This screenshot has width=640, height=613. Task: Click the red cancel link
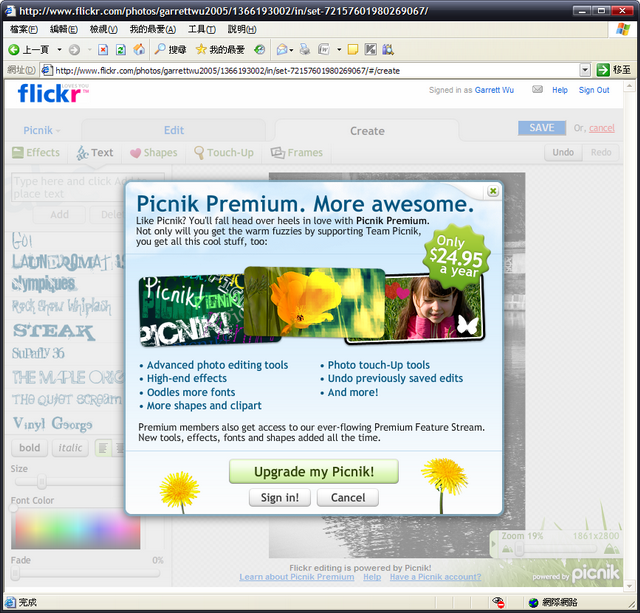602,128
